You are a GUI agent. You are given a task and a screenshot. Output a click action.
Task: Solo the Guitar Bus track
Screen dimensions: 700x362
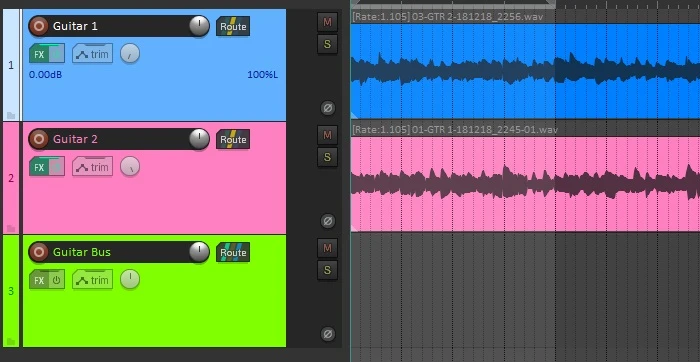click(327, 270)
